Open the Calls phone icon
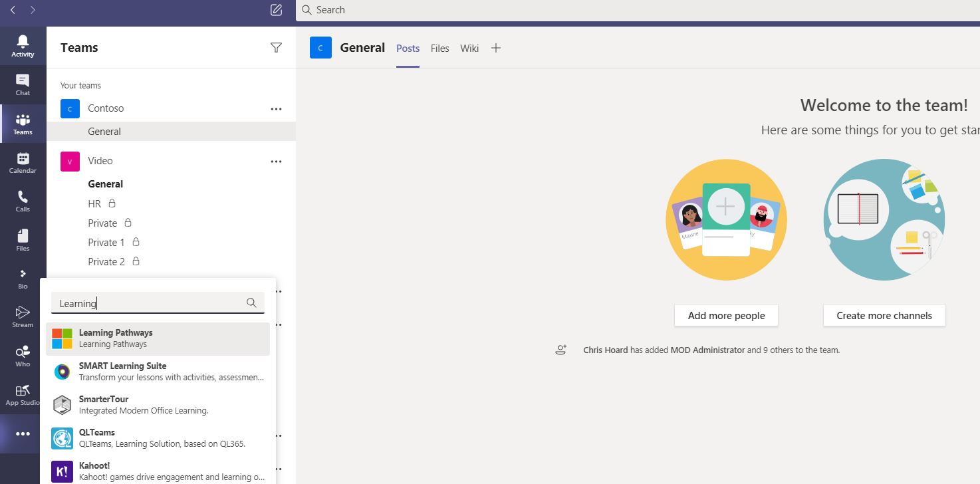 pos(23,201)
